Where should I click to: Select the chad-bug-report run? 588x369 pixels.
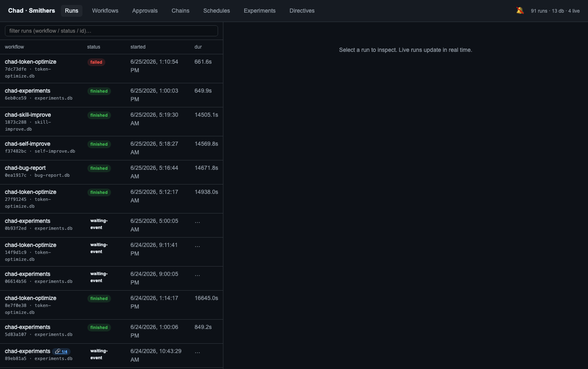pyautogui.click(x=111, y=172)
